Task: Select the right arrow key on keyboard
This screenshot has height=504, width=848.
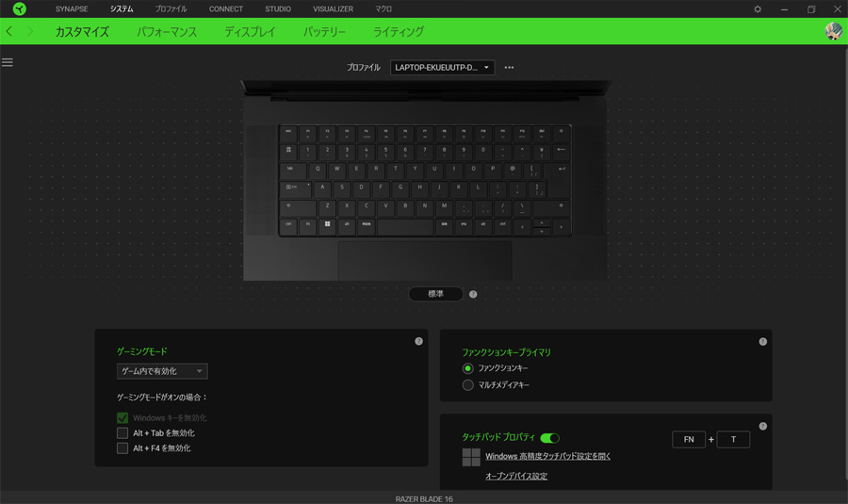Action: (x=561, y=227)
